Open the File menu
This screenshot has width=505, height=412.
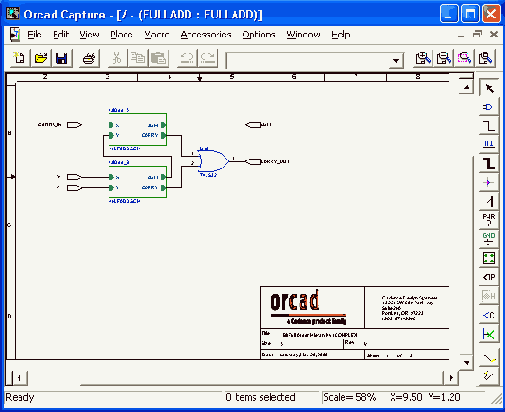(x=34, y=34)
